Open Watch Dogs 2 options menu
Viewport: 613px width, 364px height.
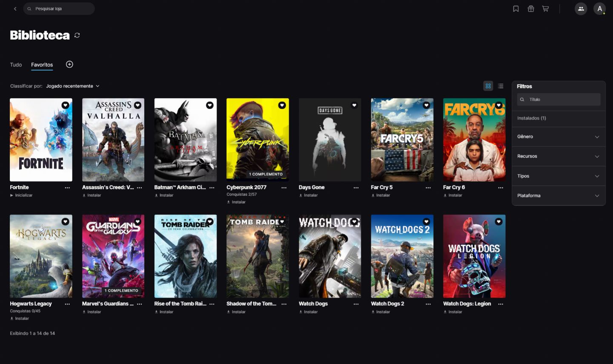[428, 304]
